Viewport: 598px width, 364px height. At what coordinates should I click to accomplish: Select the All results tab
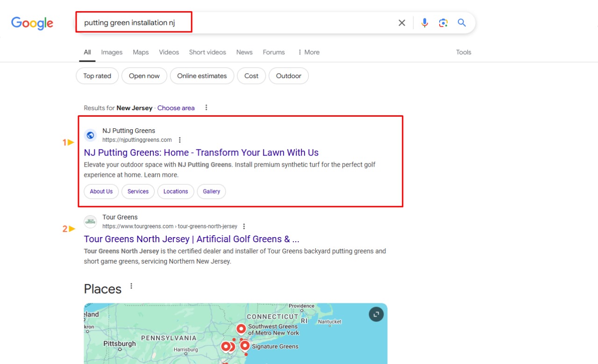tap(87, 52)
